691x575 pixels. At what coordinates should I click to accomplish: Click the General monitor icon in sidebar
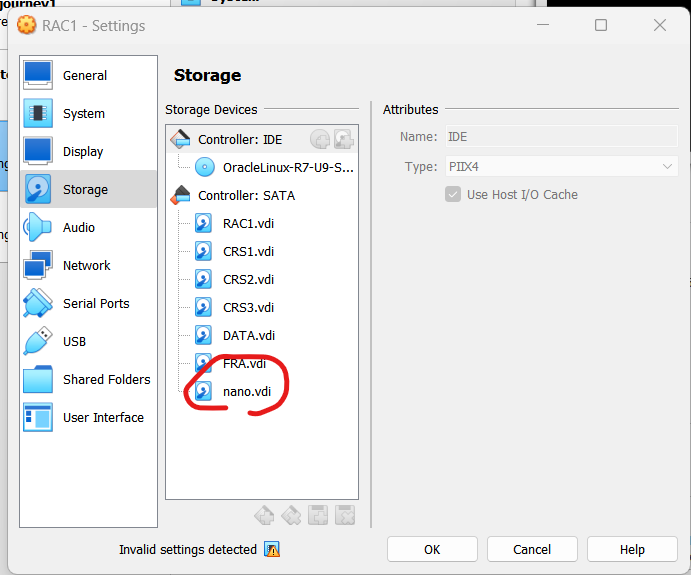coord(38,75)
